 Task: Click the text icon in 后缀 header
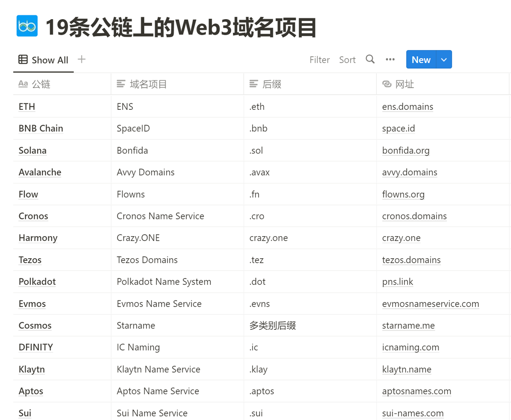tap(254, 84)
